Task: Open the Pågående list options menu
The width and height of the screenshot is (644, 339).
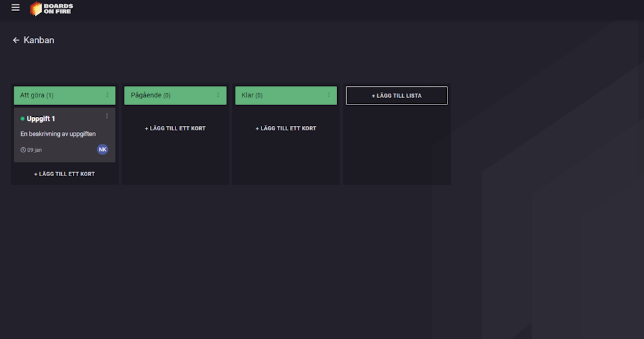Action: click(x=218, y=95)
